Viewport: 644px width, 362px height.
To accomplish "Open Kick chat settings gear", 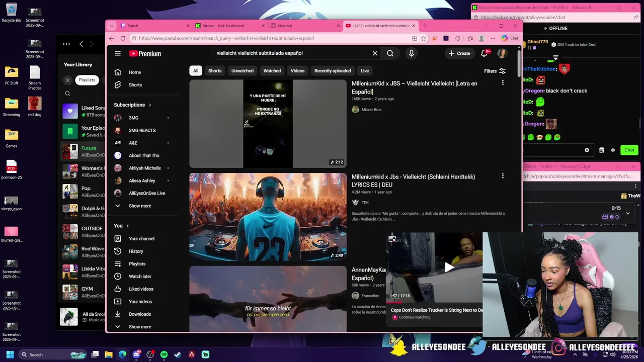I will 613,150.
